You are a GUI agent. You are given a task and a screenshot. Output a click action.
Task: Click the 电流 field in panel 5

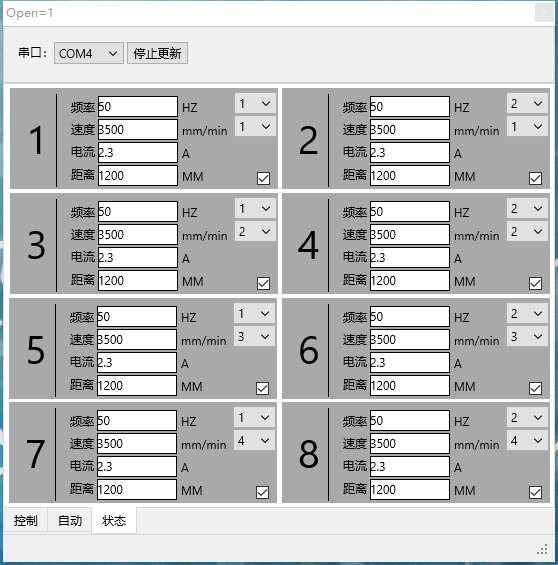pyautogui.click(x=137, y=362)
